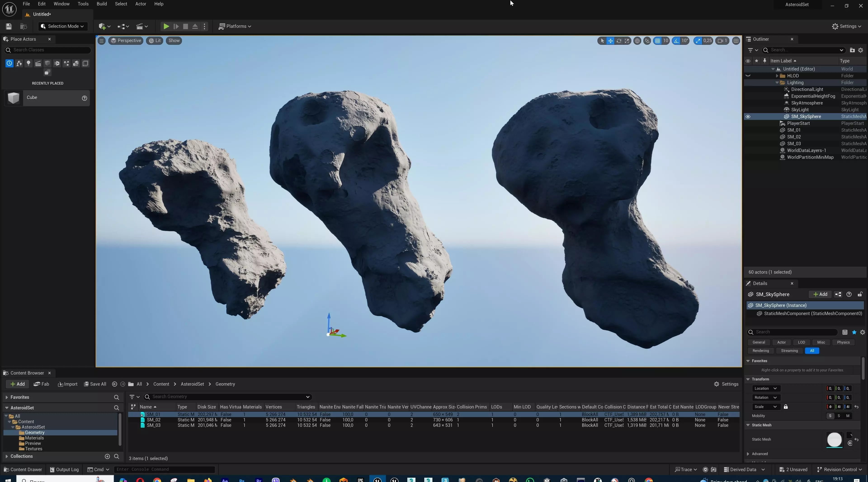Open the Browse content folder-search icon
868x482 pixels.
pyautogui.click(x=24, y=26)
